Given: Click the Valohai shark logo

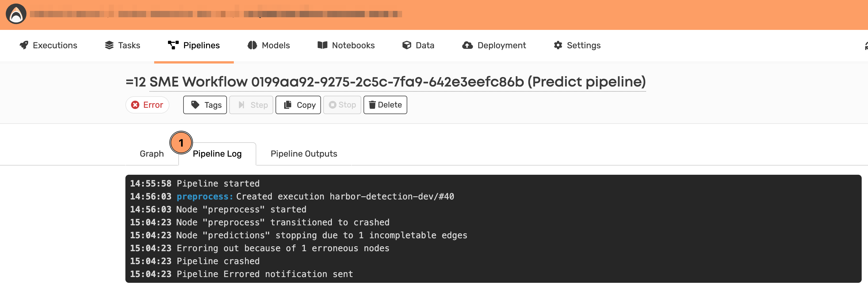Looking at the screenshot, I should (x=16, y=14).
